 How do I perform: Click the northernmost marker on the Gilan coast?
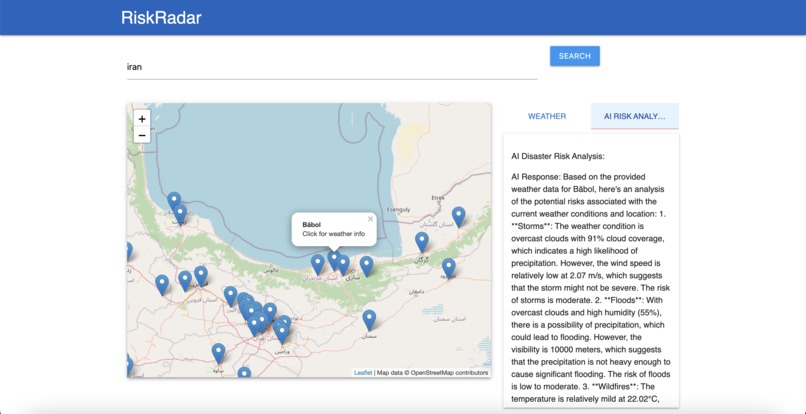174,202
